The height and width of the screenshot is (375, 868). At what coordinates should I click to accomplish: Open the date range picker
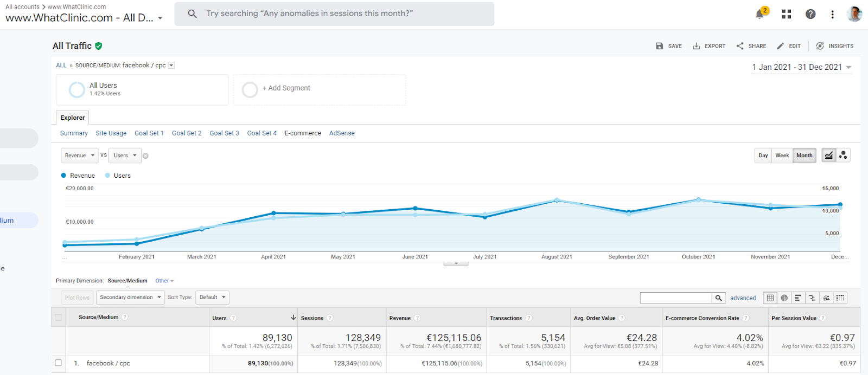click(x=802, y=67)
